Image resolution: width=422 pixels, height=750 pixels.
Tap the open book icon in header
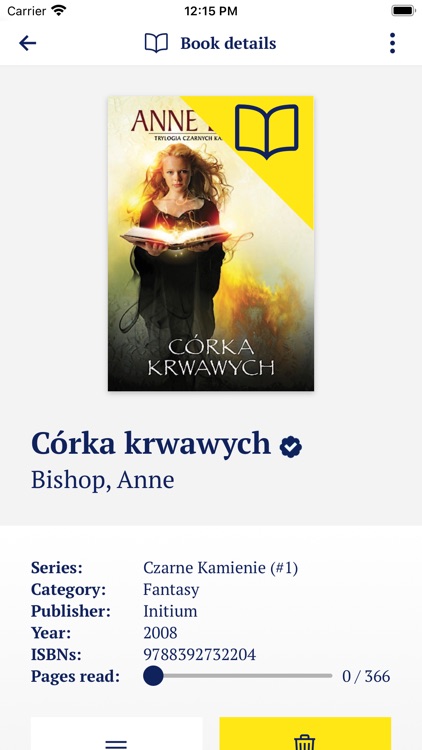pos(156,43)
